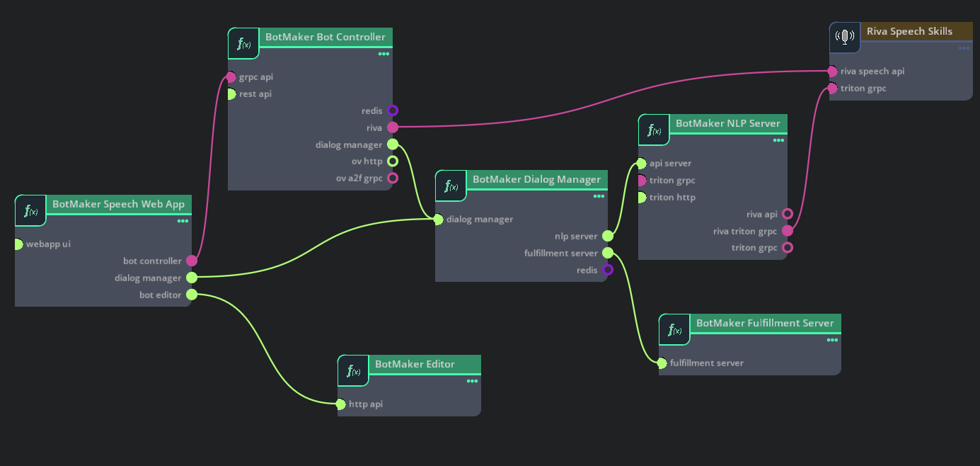
Task: Click the triton grpc input port on NLP Server
Action: click(641, 181)
